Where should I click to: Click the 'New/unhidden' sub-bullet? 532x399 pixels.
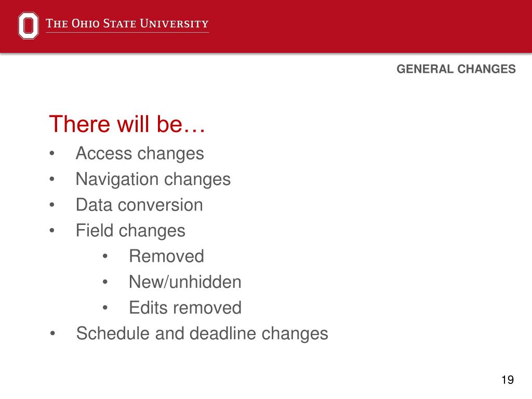pos(185,282)
